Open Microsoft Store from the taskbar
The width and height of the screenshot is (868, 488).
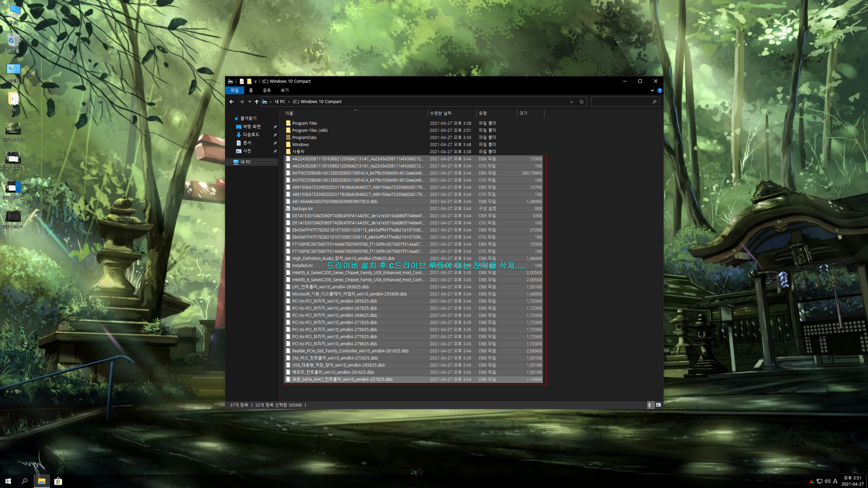click(x=58, y=481)
